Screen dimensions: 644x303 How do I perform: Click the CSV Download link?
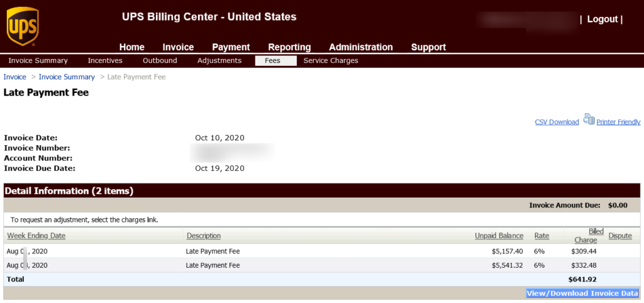pyautogui.click(x=557, y=122)
